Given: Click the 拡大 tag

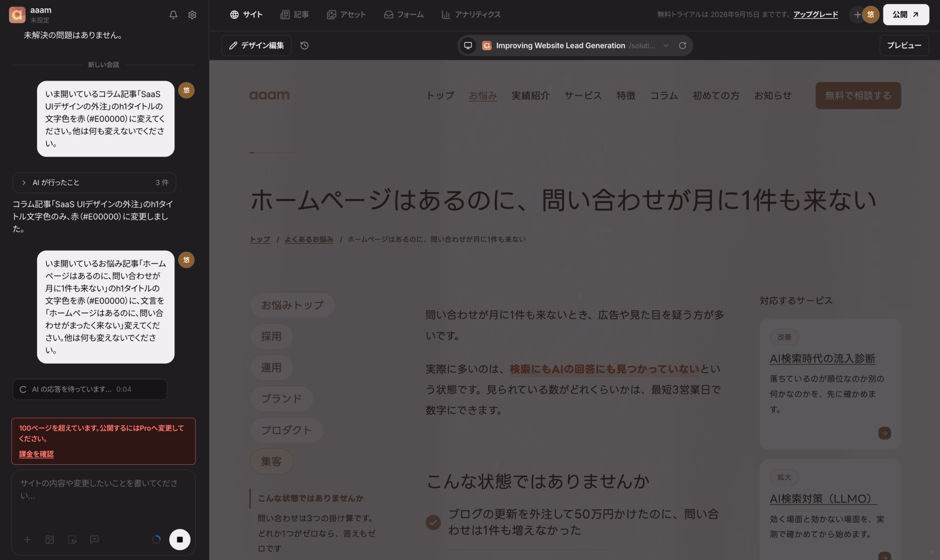Looking at the screenshot, I should click(784, 477).
